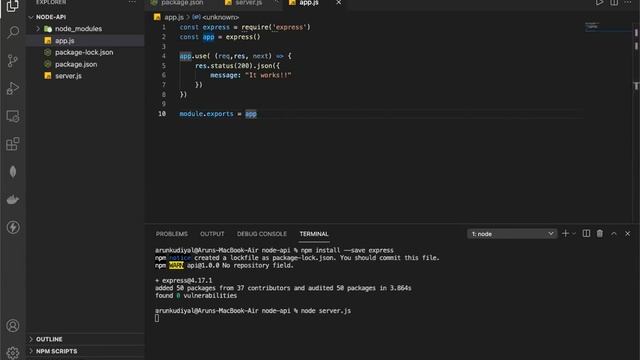The image size is (640, 360).
Task: Open the MongoDB leaf icon view
Action: pyautogui.click(x=13, y=171)
